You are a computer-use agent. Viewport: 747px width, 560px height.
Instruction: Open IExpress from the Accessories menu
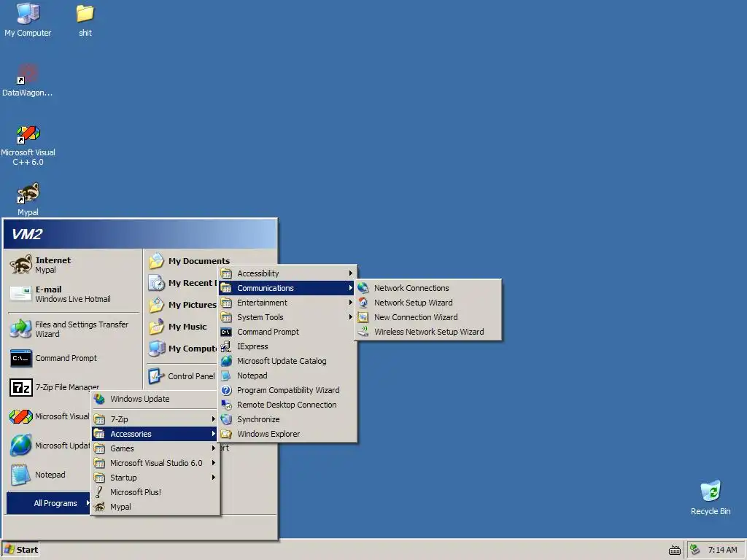[287, 346]
